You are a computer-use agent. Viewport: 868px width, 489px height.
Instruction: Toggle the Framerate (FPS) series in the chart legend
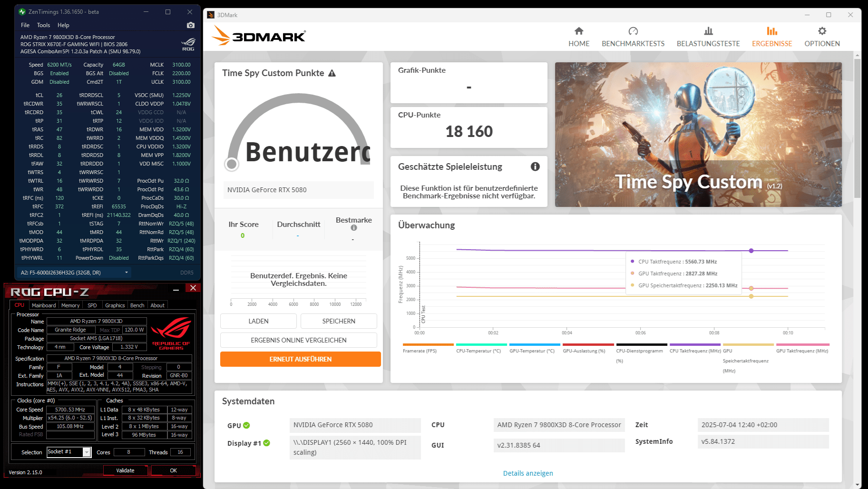click(x=428, y=348)
